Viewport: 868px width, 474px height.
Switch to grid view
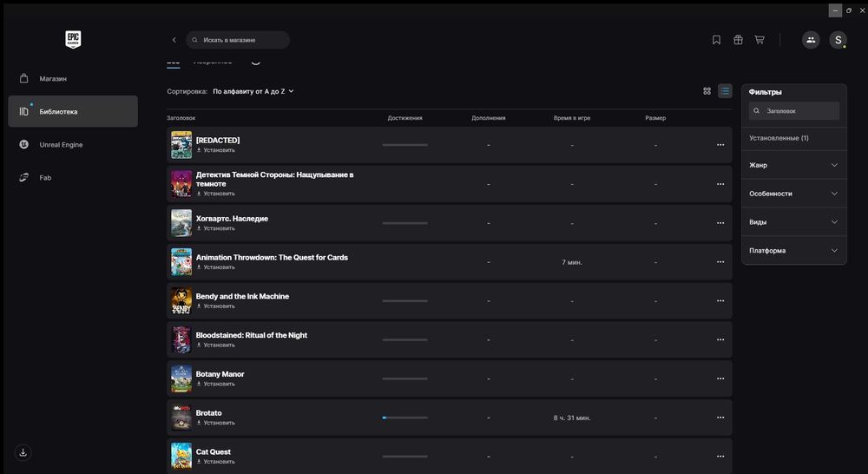707,91
